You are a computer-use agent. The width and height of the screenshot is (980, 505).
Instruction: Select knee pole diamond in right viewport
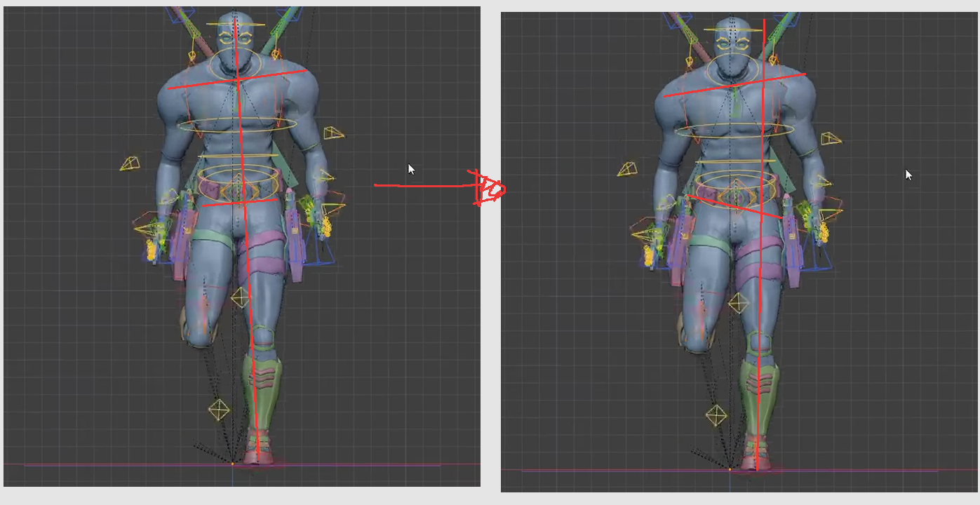click(x=737, y=304)
